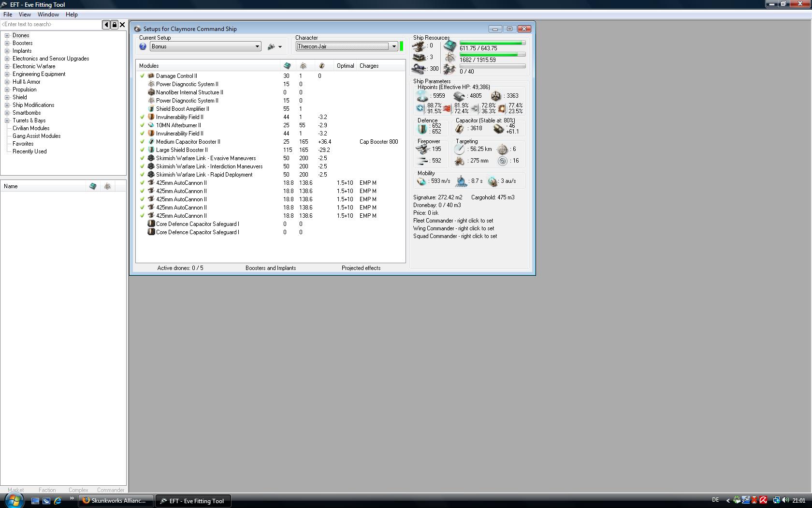Click the capacitor column icon in the Modules header
This screenshot has height=508, width=812.
[x=322, y=66]
